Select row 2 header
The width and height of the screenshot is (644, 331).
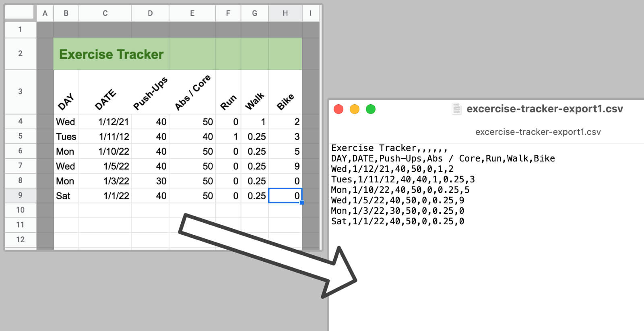point(21,54)
